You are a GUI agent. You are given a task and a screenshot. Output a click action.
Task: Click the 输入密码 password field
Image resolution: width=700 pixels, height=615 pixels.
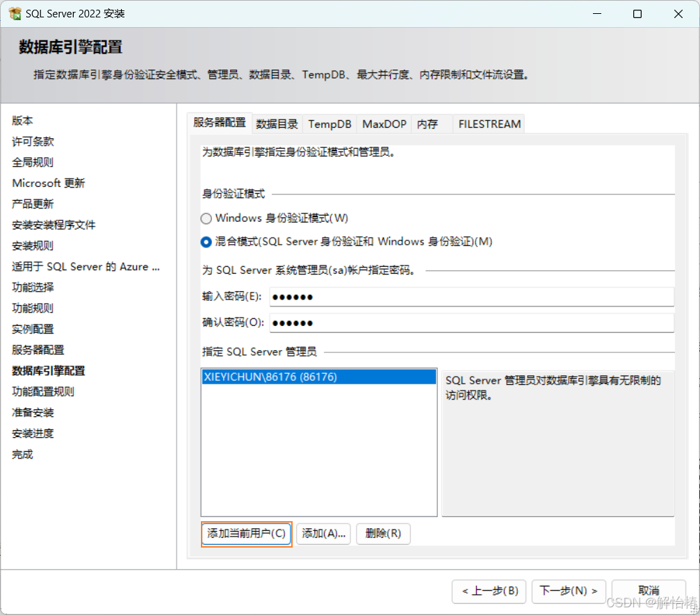[471, 297]
